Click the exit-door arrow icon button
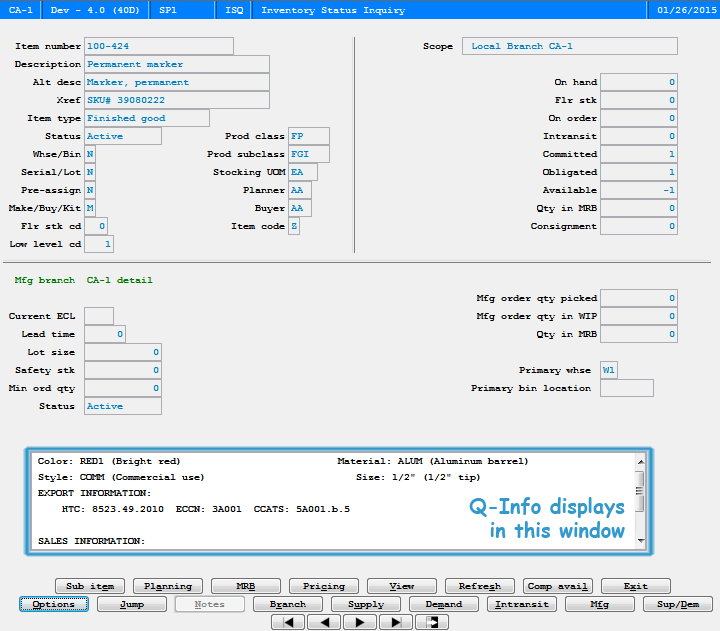The image size is (720, 631). (x=432, y=622)
